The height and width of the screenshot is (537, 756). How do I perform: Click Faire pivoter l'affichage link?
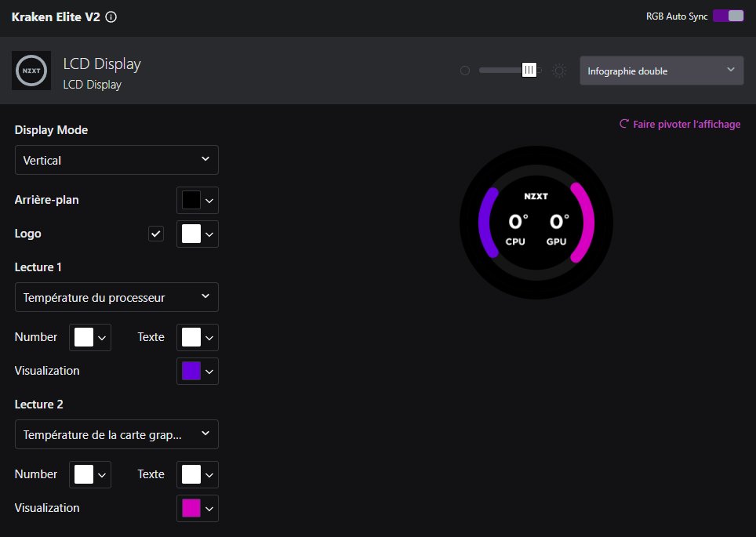point(686,124)
